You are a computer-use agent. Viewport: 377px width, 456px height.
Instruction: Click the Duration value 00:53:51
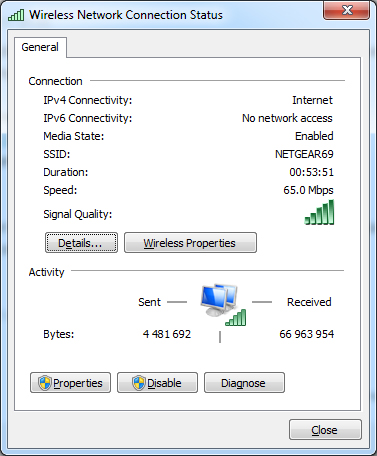click(311, 172)
